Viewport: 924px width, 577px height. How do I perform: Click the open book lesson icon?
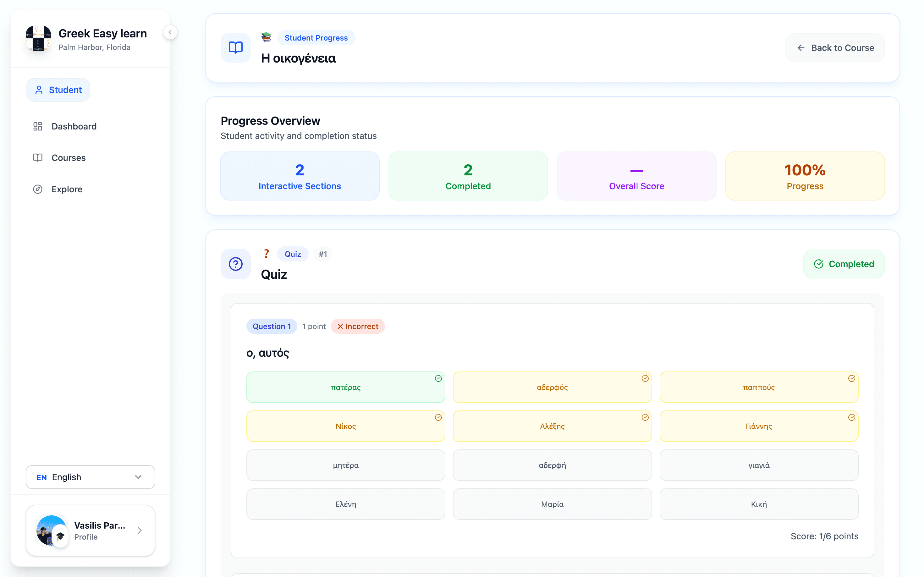[235, 48]
